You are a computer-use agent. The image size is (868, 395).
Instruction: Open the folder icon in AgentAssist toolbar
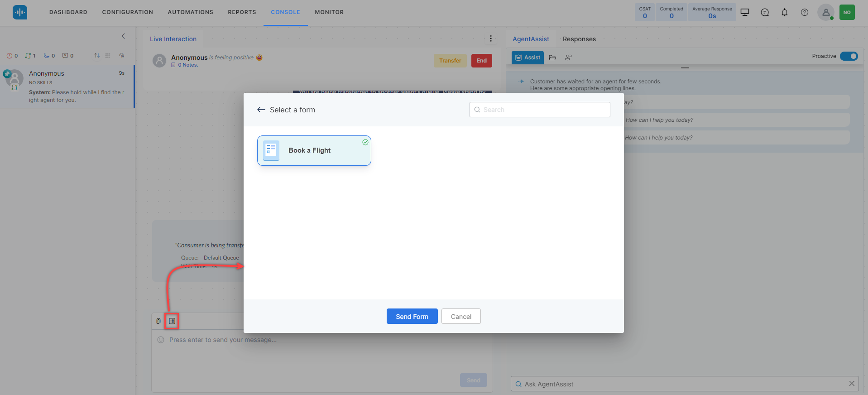(x=552, y=58)
